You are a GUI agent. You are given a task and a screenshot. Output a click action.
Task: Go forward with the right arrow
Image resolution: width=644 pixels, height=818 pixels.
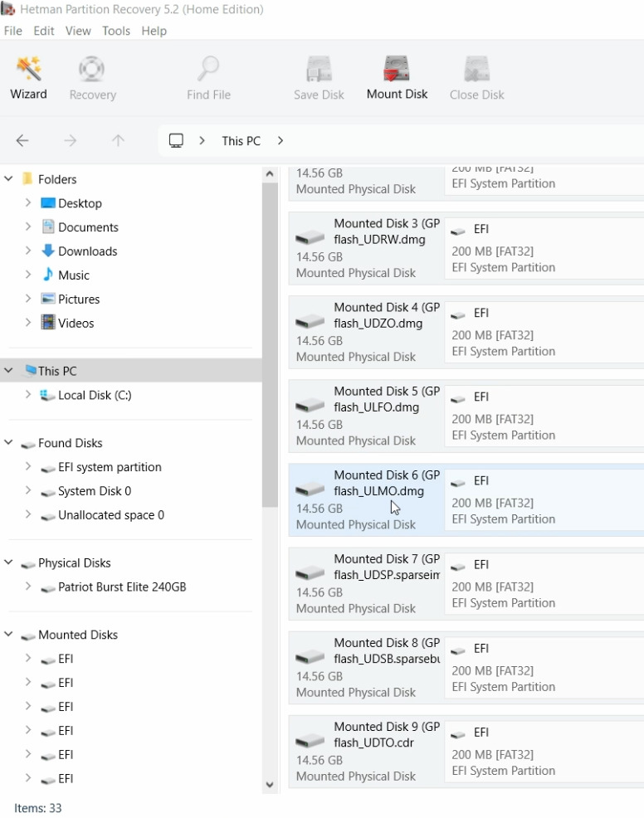71,141
